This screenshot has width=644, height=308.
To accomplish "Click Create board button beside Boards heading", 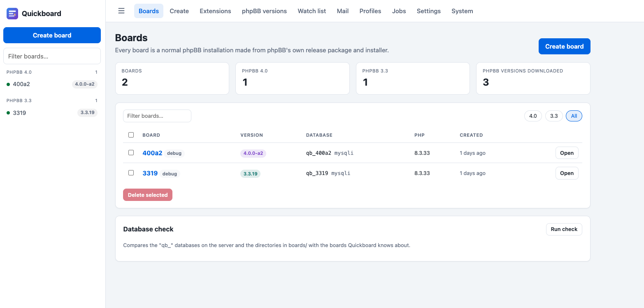I will (565, 47).
